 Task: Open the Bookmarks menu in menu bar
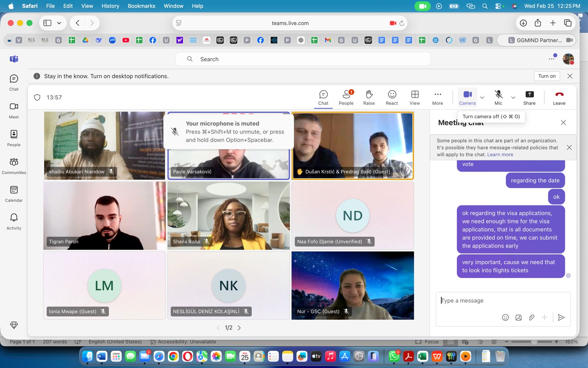tap(141, 6)
